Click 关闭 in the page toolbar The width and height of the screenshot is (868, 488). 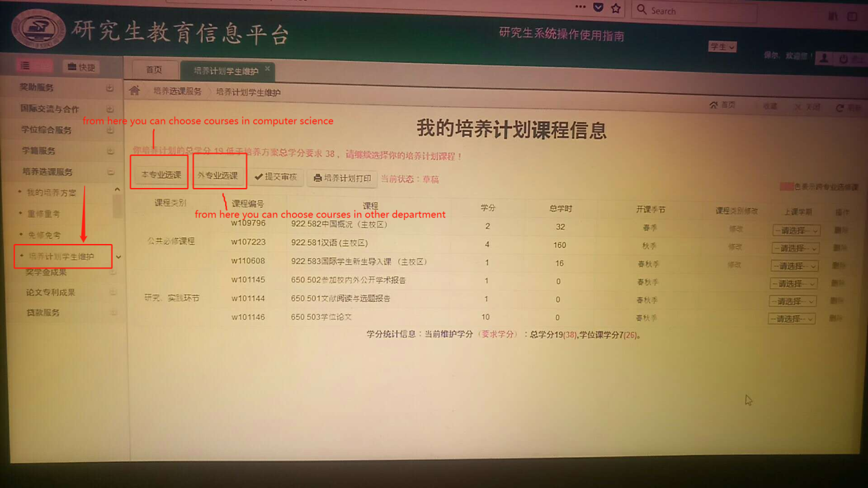808,107
